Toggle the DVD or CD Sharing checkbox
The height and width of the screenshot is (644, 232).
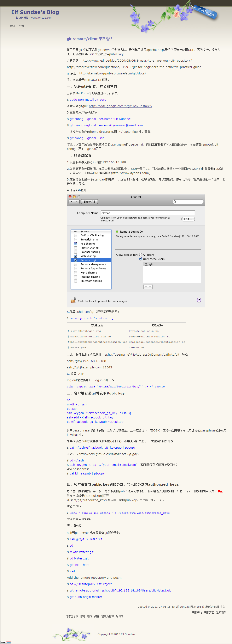tap(76, 235)
